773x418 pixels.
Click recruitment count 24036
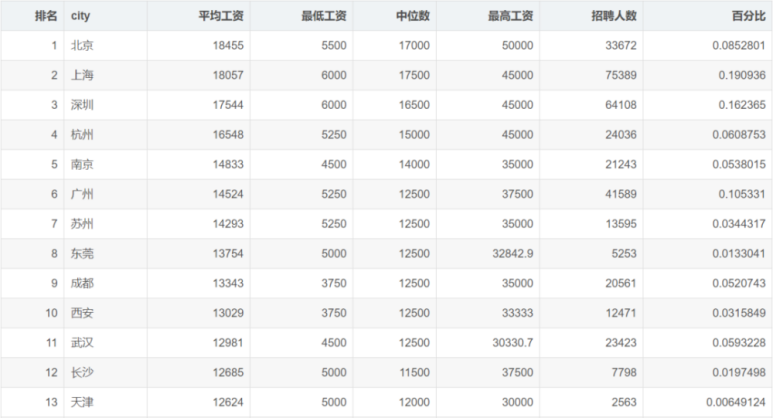point(621,135)
